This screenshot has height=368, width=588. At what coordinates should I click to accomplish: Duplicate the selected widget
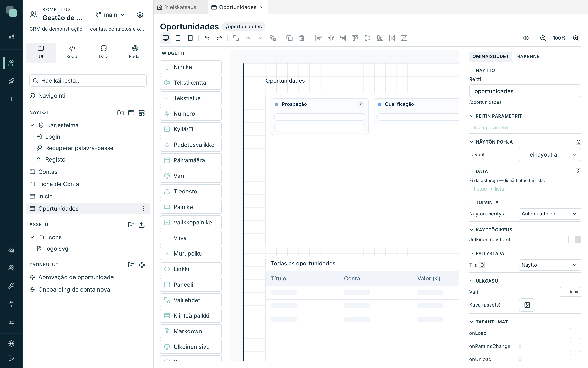click(289, 38)
